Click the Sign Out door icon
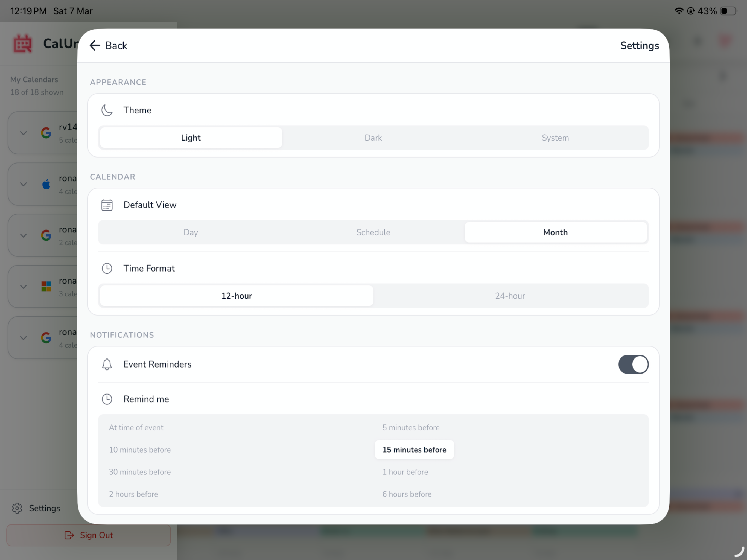Image resolution: width=747 pixels, height=560 pixels. tap(69, 535)
